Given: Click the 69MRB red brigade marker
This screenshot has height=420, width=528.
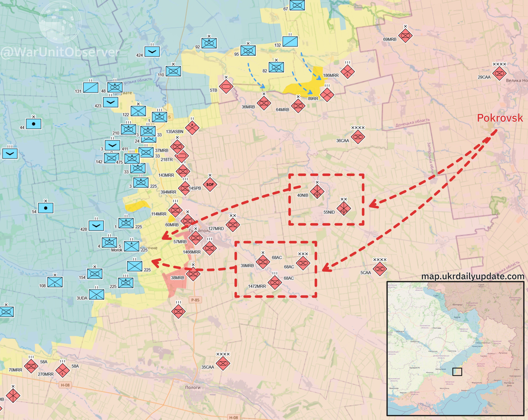Looking at the screenshot, I should coord(405,35).
